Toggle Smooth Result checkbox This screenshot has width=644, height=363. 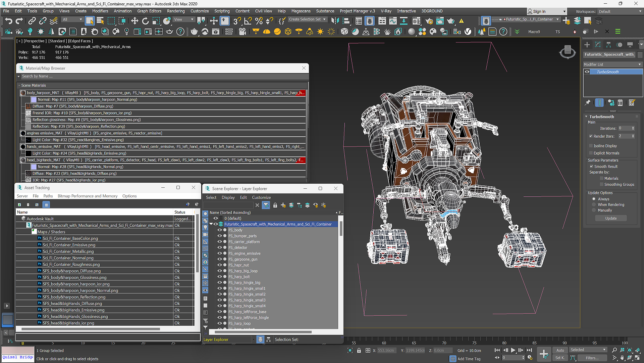592,167
